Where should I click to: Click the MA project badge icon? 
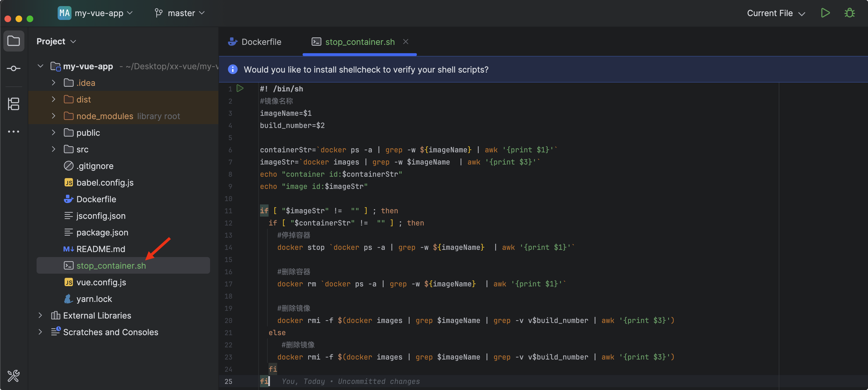[64, 13]
